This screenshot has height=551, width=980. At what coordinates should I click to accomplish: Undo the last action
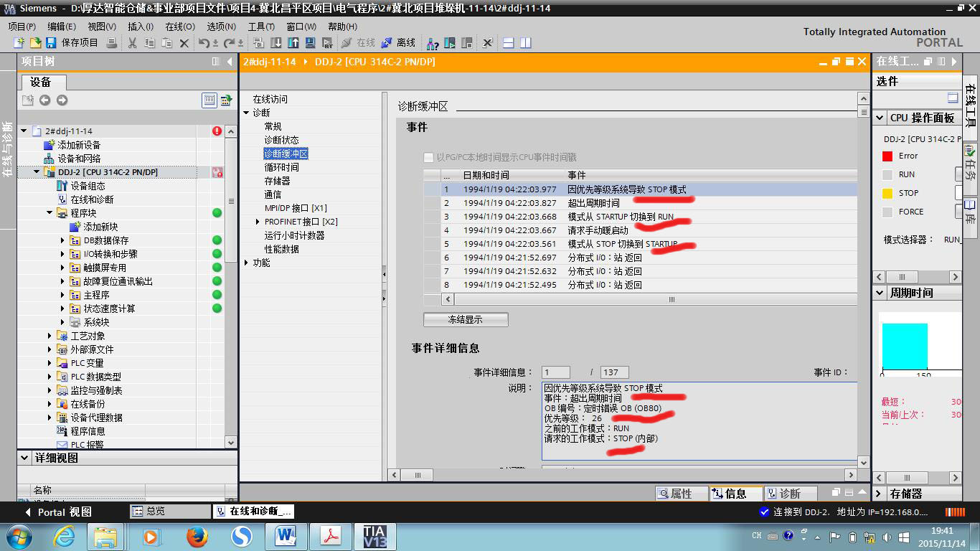[x=204, y=43]
